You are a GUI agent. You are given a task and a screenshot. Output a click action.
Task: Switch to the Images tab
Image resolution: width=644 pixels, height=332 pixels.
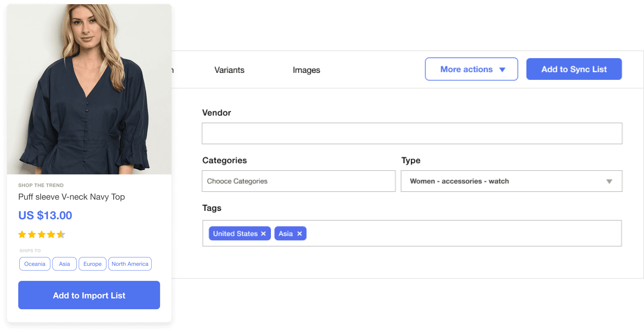306,70
